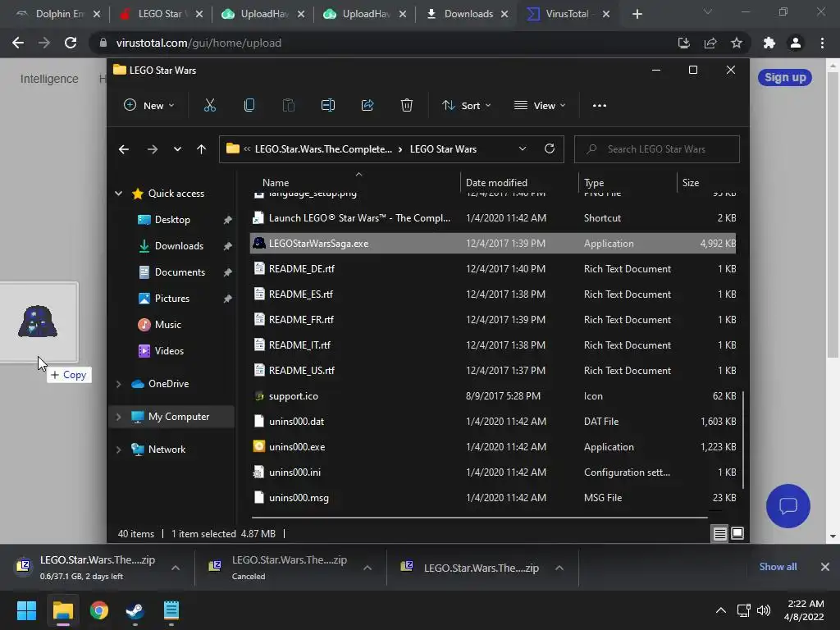Sort by Date modified column header
840x630 pixels.
[x=496, y=183]
